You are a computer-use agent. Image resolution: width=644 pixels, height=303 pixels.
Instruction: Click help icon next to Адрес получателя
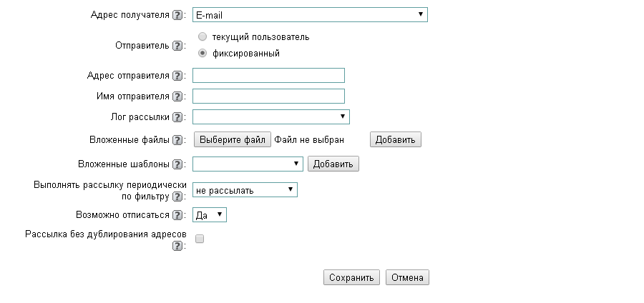(177, 15)
